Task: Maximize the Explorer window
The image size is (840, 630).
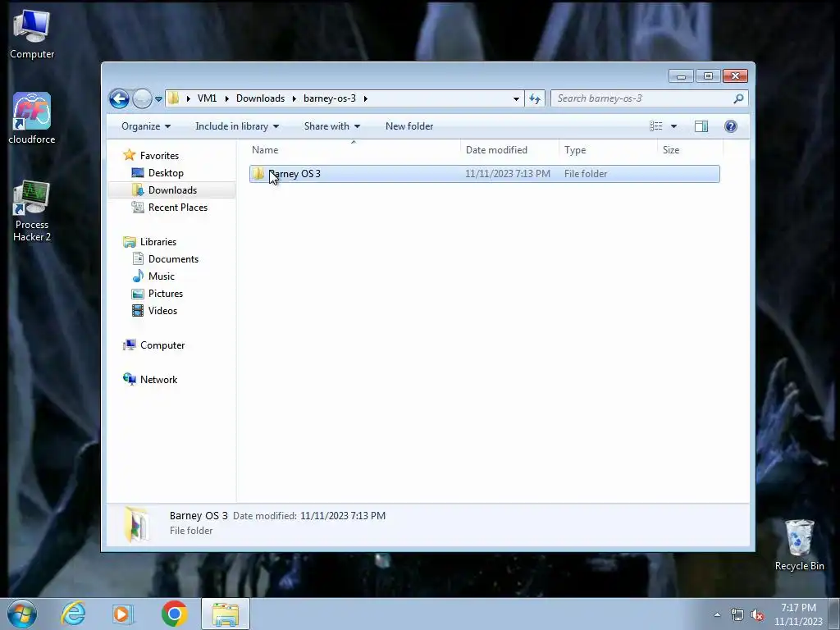Action: pos(708,76)
